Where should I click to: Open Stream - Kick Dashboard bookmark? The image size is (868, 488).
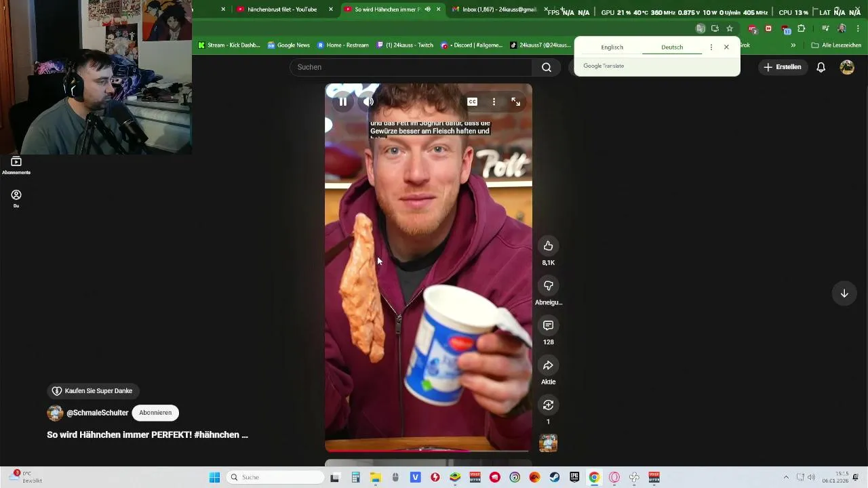pyautogui.click(x=229, y=45)
